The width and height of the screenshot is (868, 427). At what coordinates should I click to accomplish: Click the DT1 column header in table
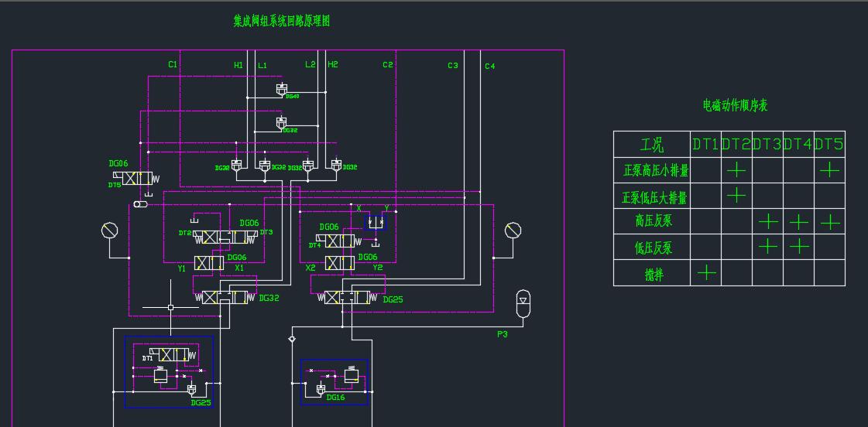706,145
